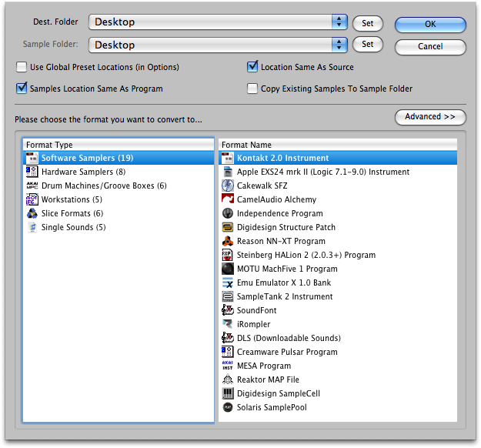Click the Kontakt 2.0 Instrument icon

pos(228,158)
